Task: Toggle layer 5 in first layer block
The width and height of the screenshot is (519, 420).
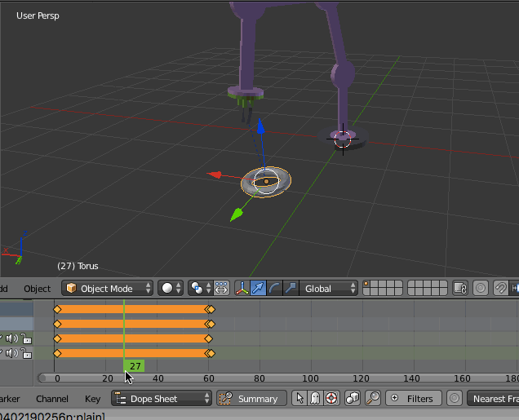Action: pyautogui.click(x=398, y=285)
